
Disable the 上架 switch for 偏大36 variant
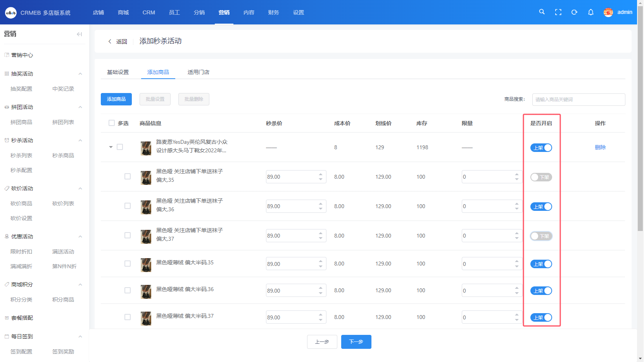point(541,207)
